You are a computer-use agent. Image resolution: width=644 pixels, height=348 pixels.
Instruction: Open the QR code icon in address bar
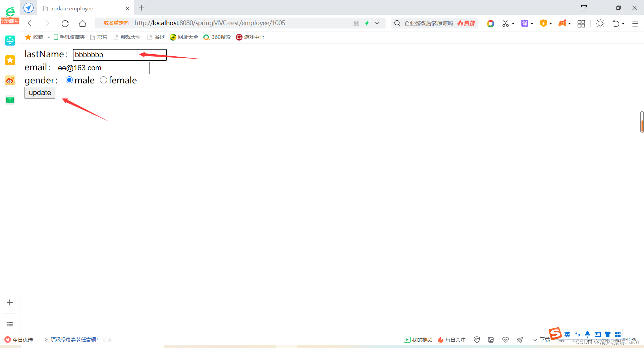pyautogui.click(x=356, y=23)
